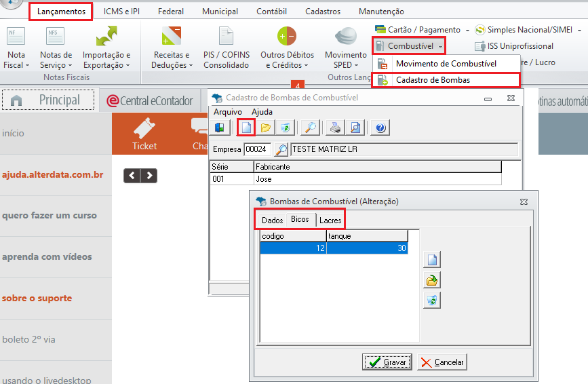The height and width of the screenshot is (384, 588).
Task: Open Movimento SPED ribbon button
Action: pos(345,47)
